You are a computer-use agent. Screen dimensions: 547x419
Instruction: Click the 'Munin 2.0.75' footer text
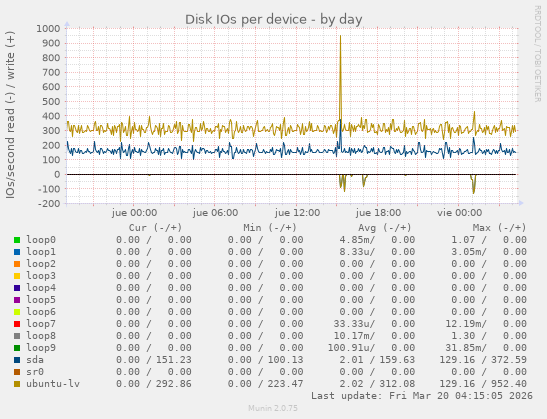(273, 408)
